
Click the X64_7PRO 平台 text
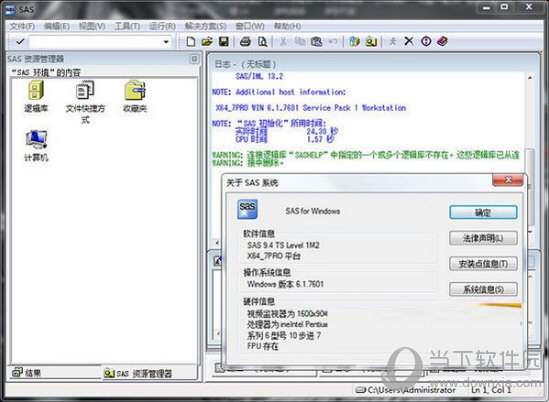pyautogui.click(x=273, y=256)
